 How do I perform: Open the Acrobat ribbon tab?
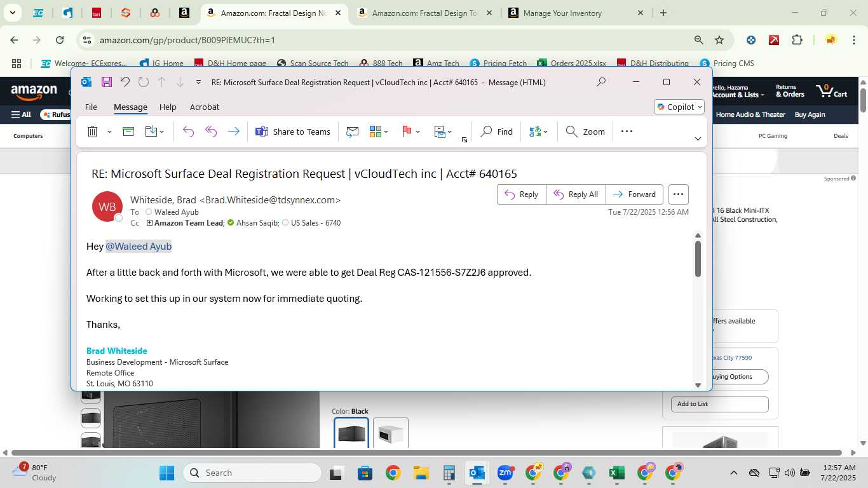tap(205, 107)
